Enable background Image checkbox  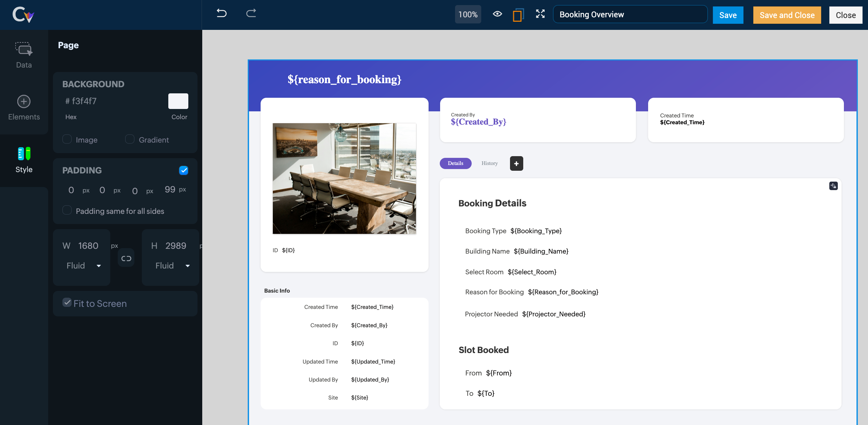coord(67,139)
